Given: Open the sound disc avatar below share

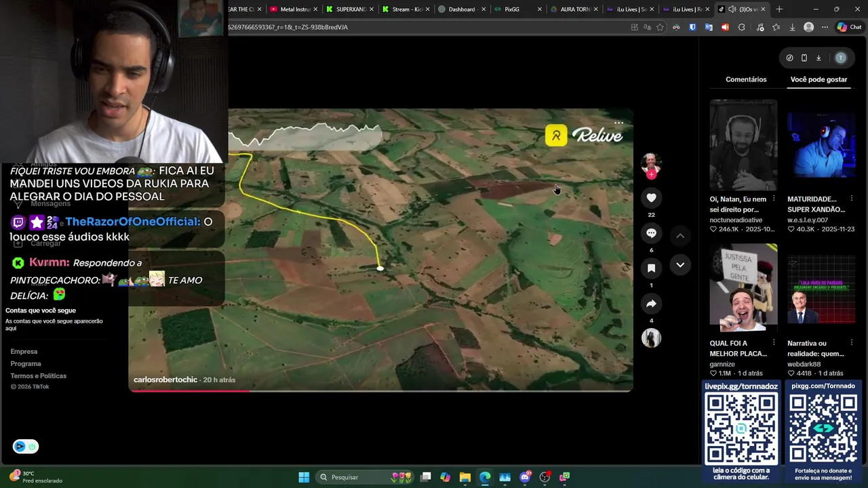Looking at the screenshot, I should pyautogui.click(x=651, y=338).
